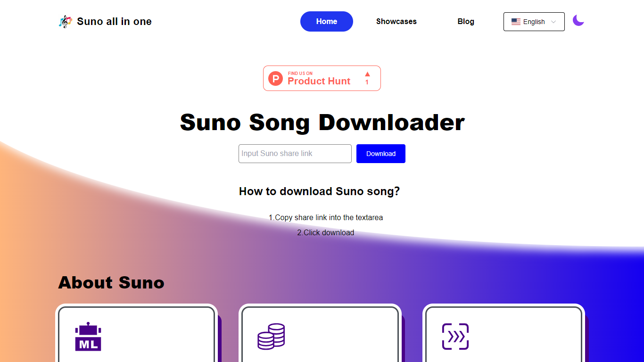
Task: Click the Suno Song Downloader heading
Action: (x=322, y=122)
